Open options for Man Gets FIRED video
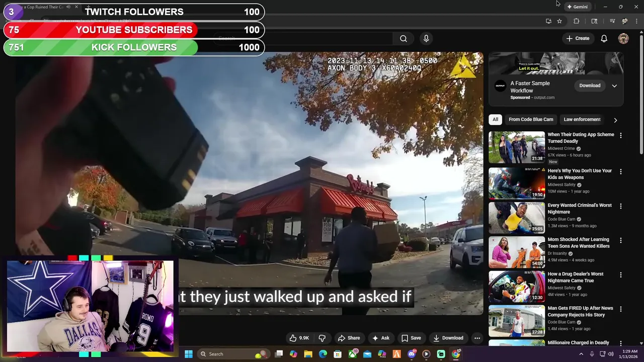Image resolution: width=644 pixels, height=362 pixels. point(620,309)
